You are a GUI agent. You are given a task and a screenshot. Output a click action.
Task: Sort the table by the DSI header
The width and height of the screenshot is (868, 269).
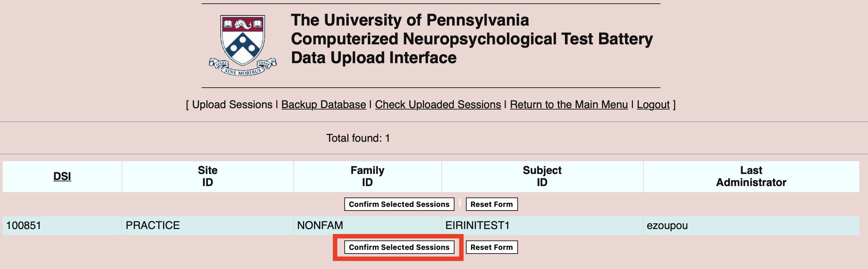(62, 176)
